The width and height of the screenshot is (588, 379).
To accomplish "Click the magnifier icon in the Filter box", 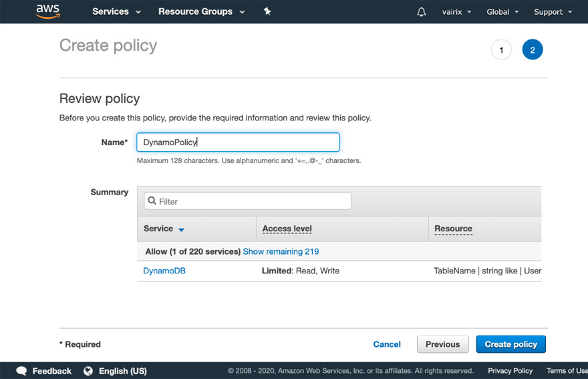I will (152, 201).
